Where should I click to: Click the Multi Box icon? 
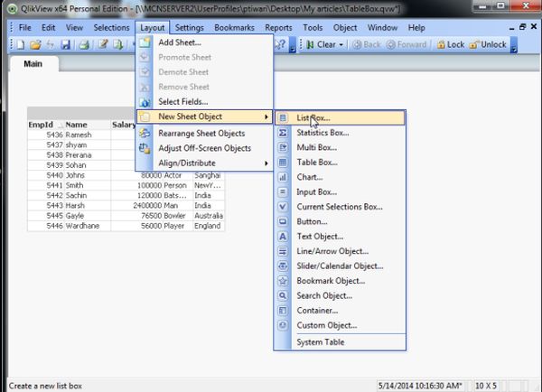[x=283, y=147]
